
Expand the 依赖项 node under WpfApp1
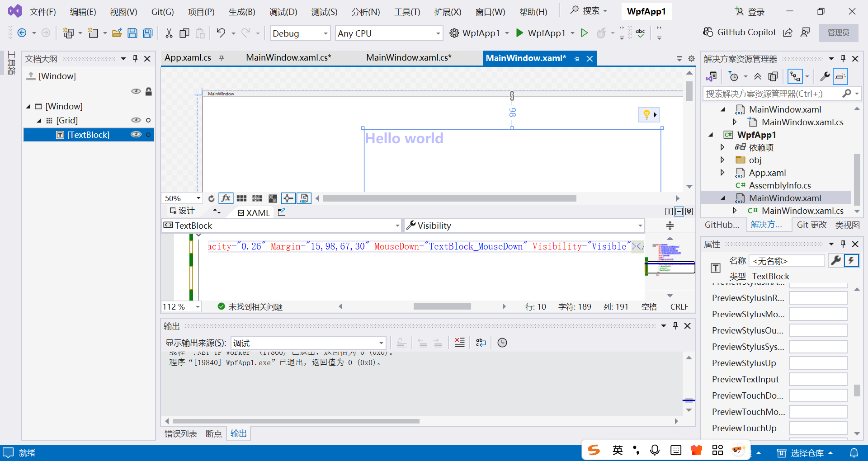pos(722,147)
